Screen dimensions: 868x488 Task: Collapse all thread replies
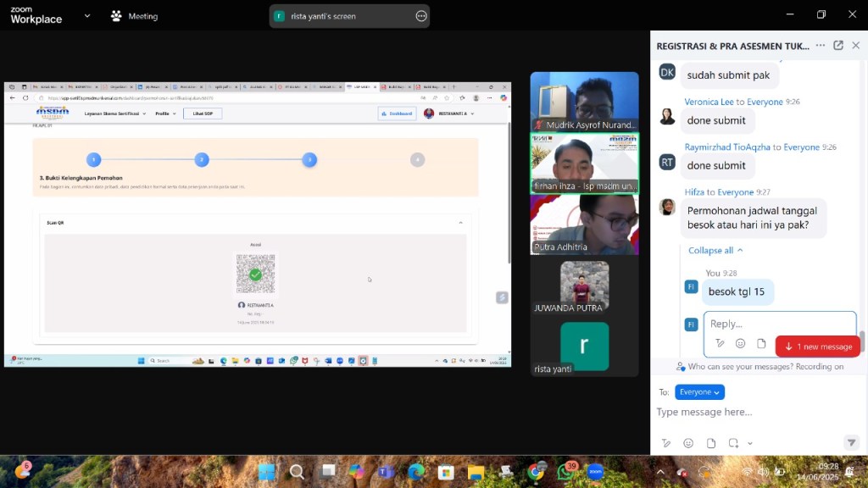[x=715, y=251]
